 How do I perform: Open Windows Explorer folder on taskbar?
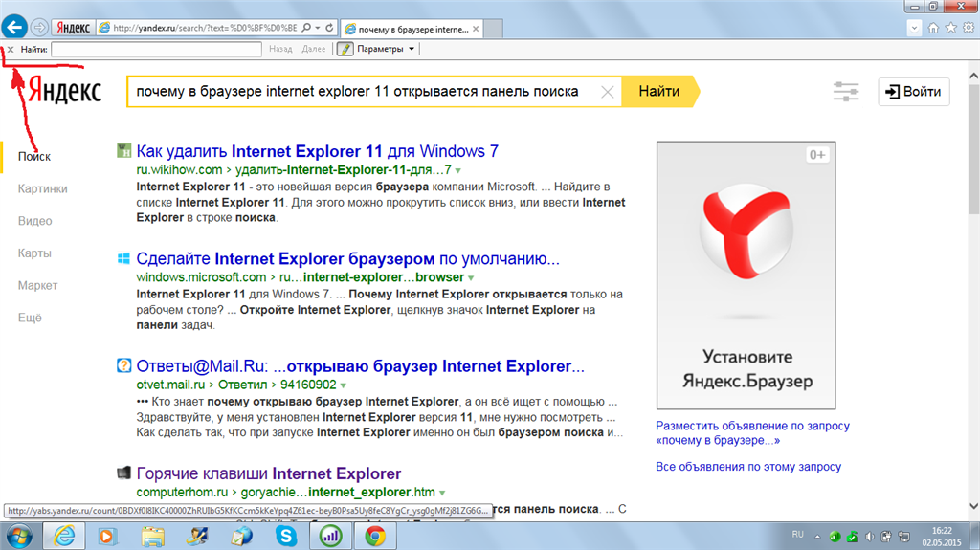point(152,537)
